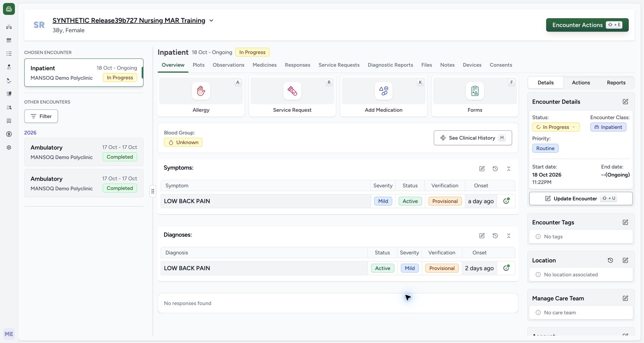Screen dimensions: 644x343
Task: Open the billing dollar icon in sidebar
Action: click(9, 134)
